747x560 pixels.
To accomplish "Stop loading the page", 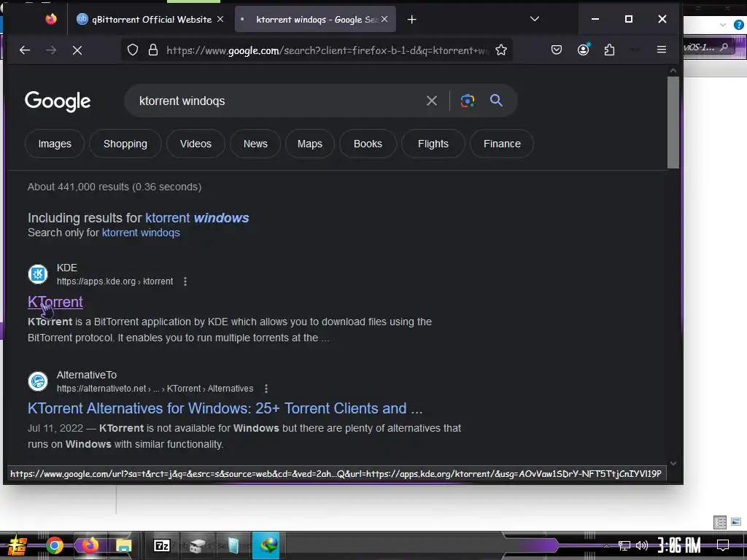I will 77,50.
